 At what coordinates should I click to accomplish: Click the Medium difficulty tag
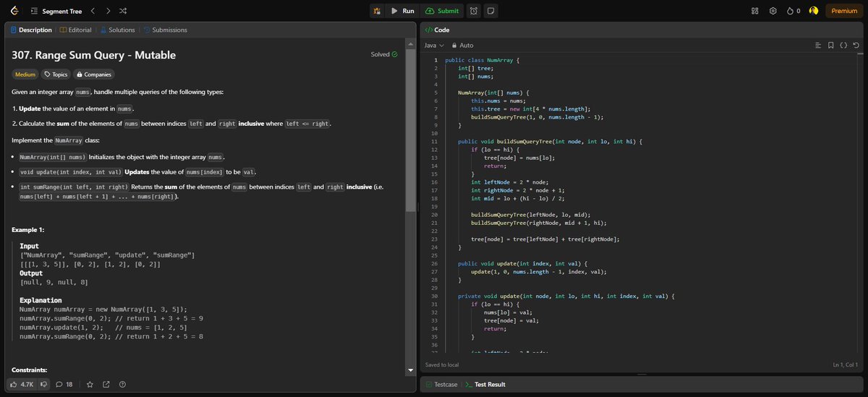point(25,74)
